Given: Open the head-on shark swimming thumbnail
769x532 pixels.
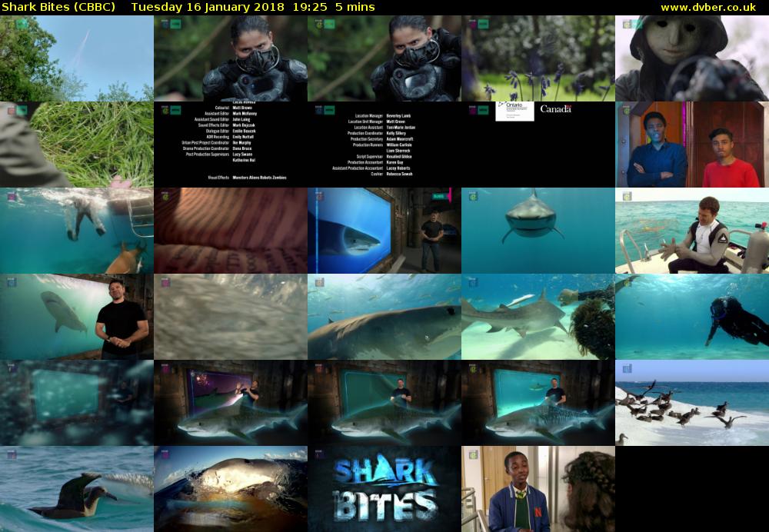Looking at the screenshot, I should coord(538,231).
